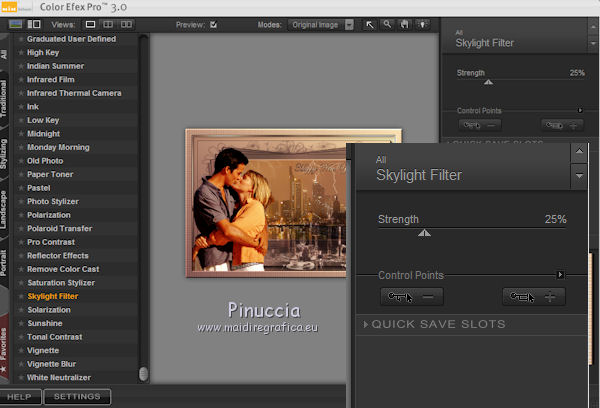Pick the pan hand tool

click(405, 22)
